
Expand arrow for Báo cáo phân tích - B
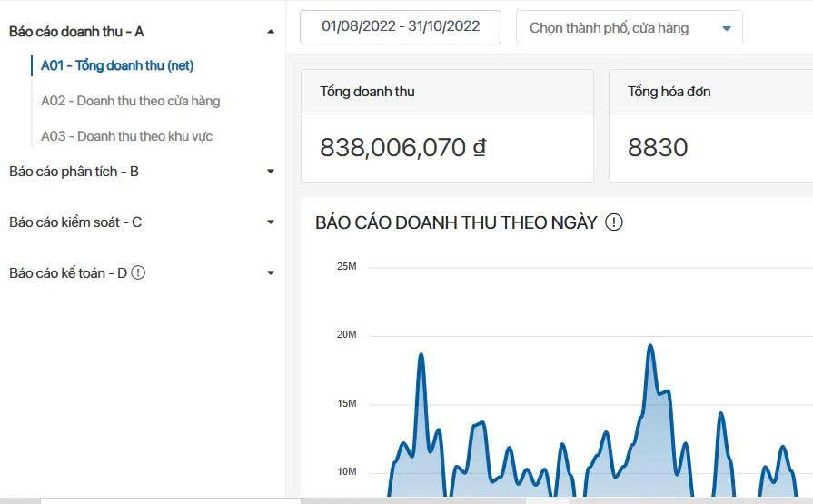tap(270, 172)
